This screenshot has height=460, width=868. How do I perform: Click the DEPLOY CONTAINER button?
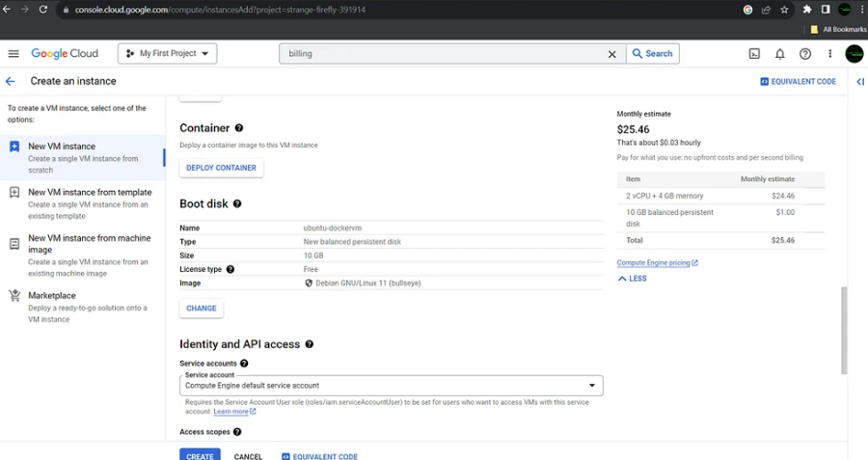(x=221, y=168)
